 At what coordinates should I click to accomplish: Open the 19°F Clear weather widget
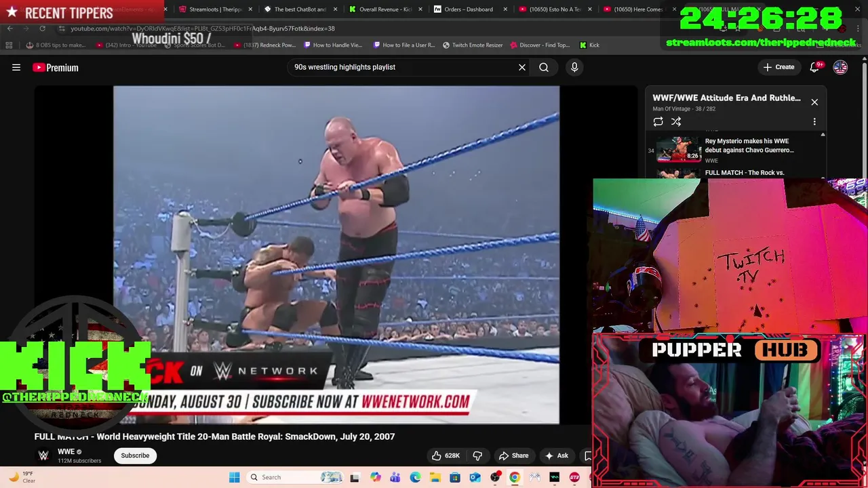[22, 477]
